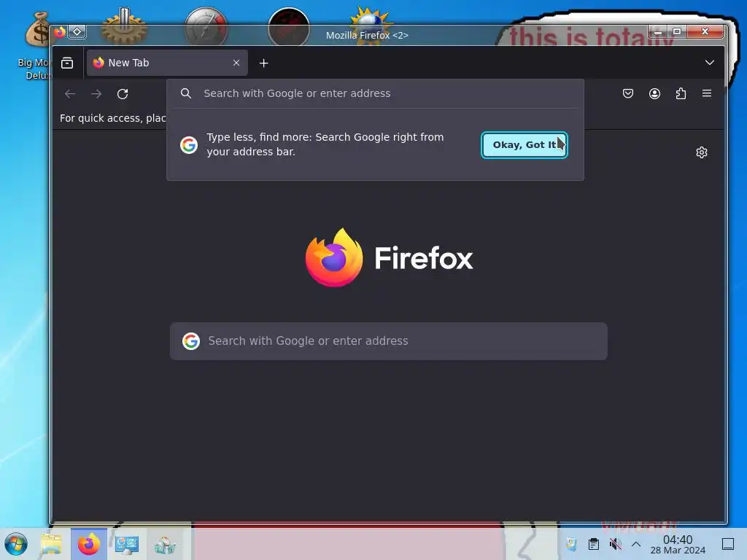Click Firefox icon in window title bar

point(60,32)
